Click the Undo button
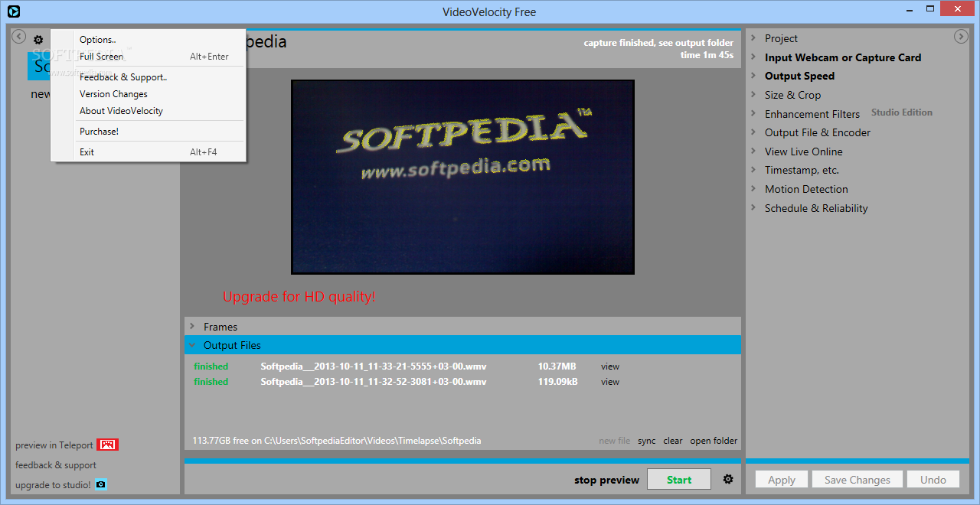980x505 pixels. tap(933, 480)
